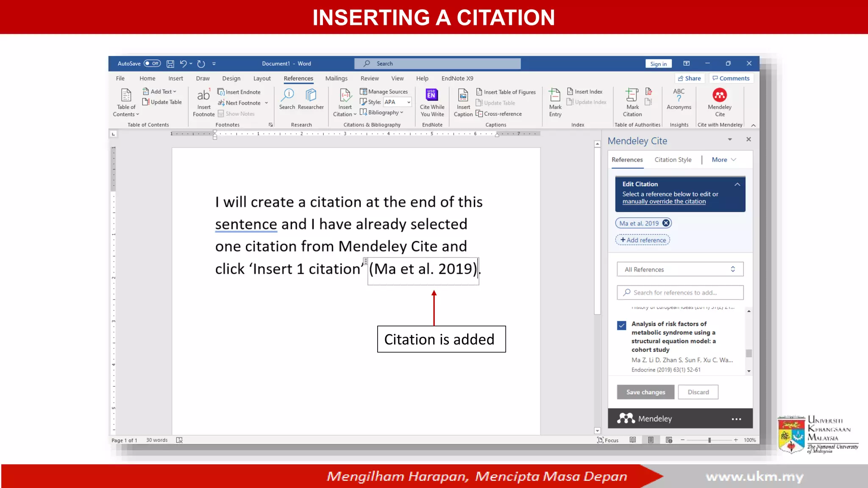
Task: Switch to Web Layout view in status bar
Action: 669,440
